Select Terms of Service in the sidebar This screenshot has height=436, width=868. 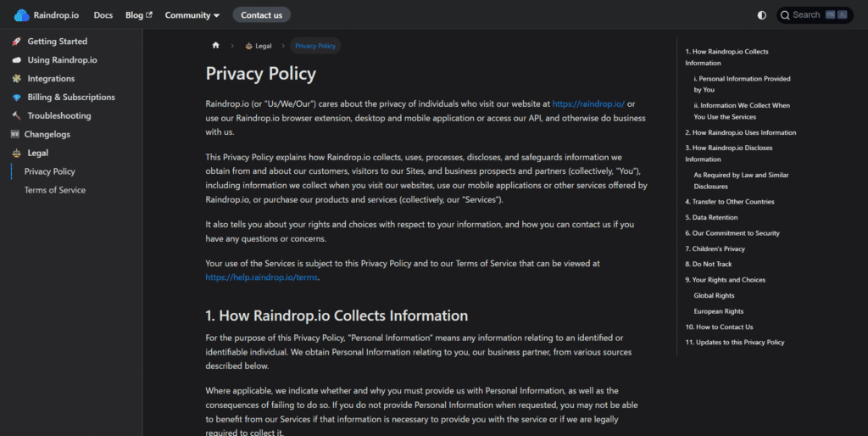pos(55,190)
